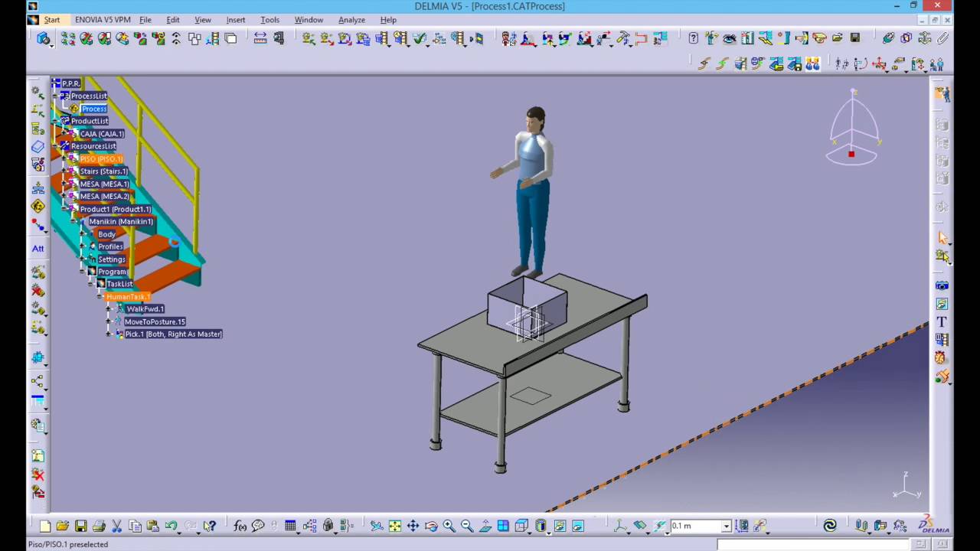The height and width of the screenshot is (551, 980).
Task: Click the Dassault spiral icon at bottom
Action: (x=831, y=526)
